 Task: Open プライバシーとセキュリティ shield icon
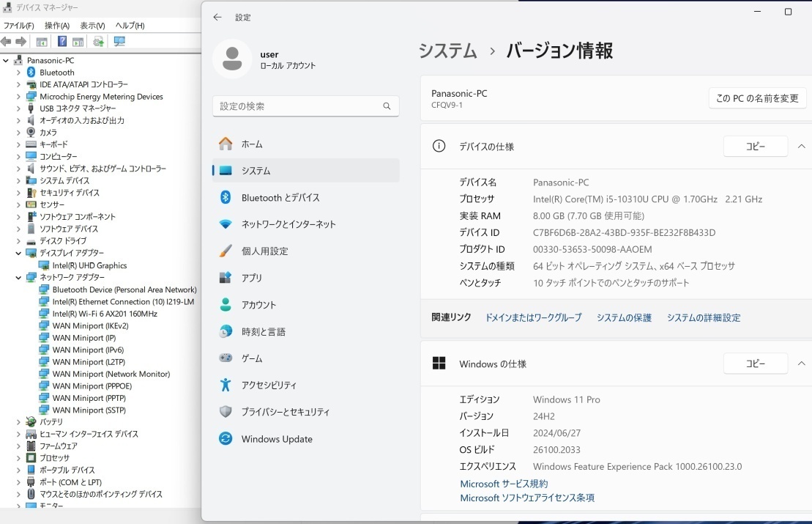(226, 412)
